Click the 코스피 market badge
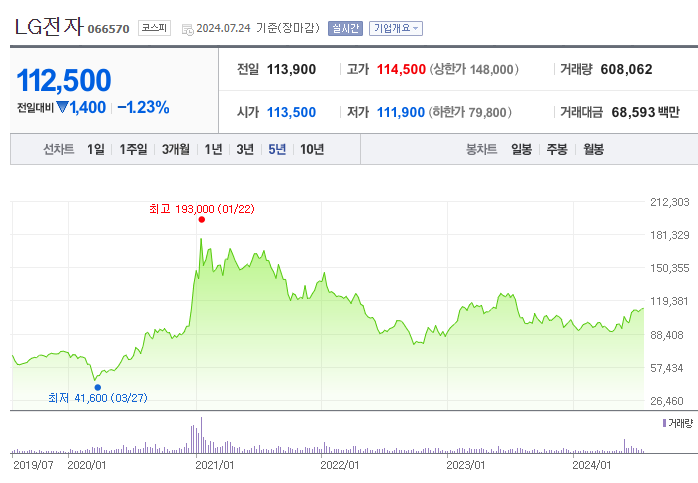The width and height of the screenshot is (698, 483). pos(154,28)
